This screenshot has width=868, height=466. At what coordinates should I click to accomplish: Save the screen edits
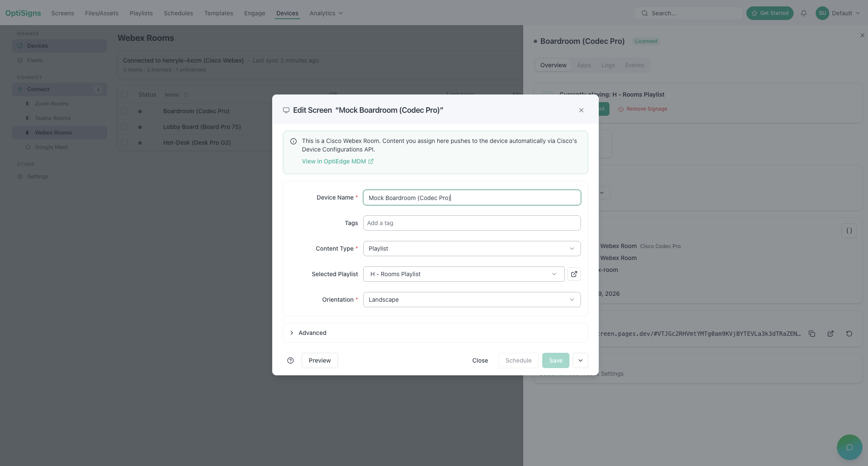(x=555, y=360)
